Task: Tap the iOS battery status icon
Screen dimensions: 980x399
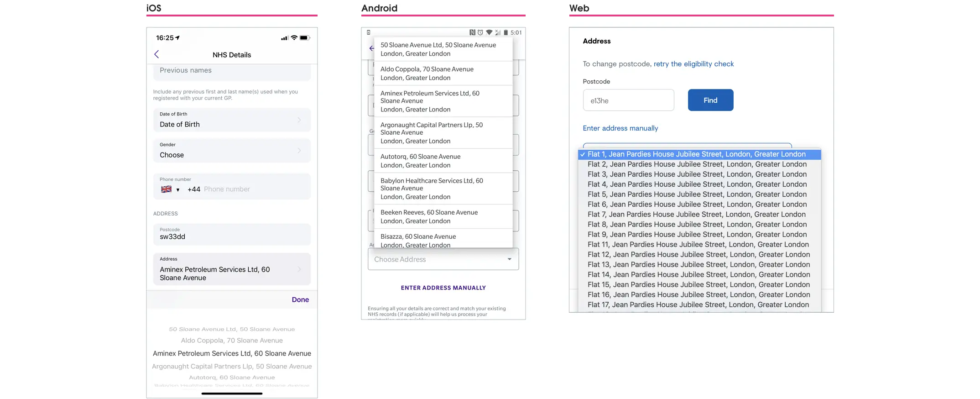Action: (305, 38)
